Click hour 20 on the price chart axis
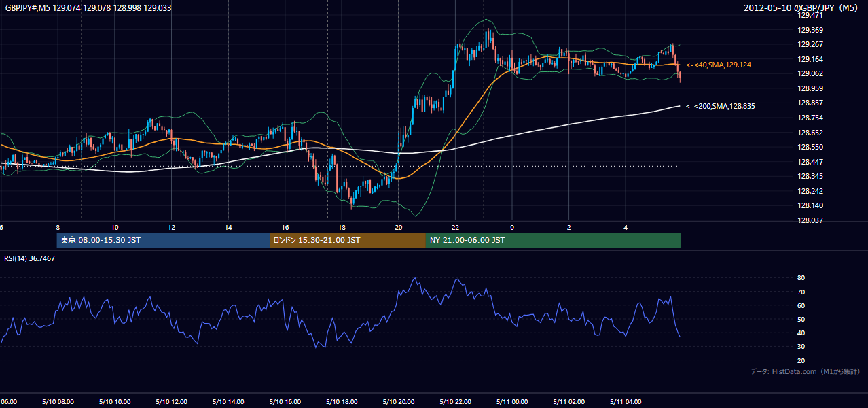 (x=399, y=227)
